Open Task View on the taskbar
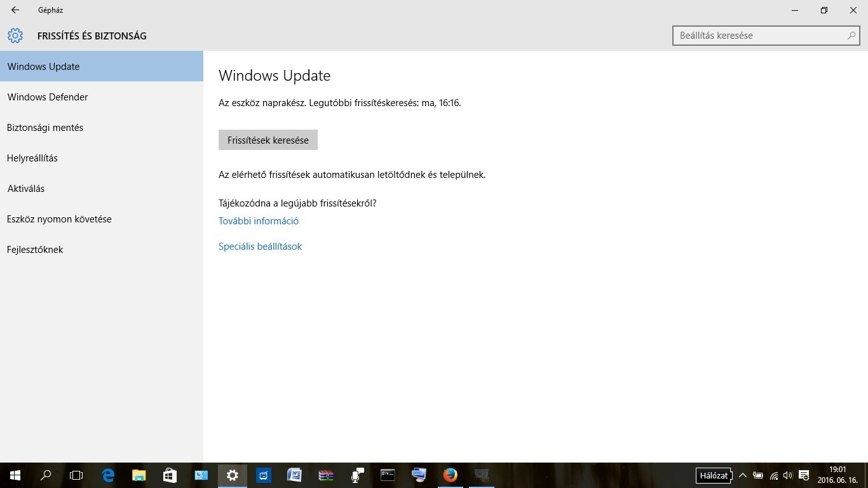 [x=76, y=475]
